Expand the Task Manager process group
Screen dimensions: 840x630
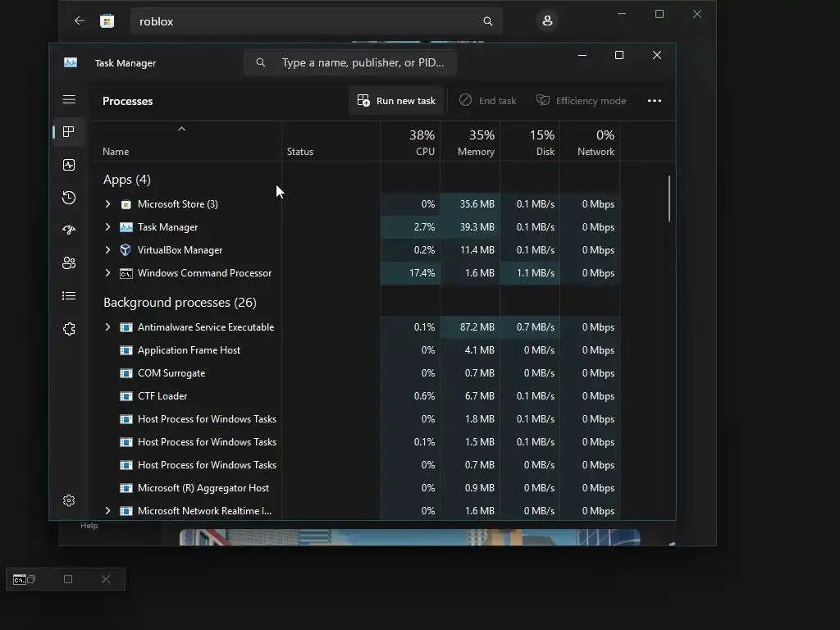pos(107,227)
